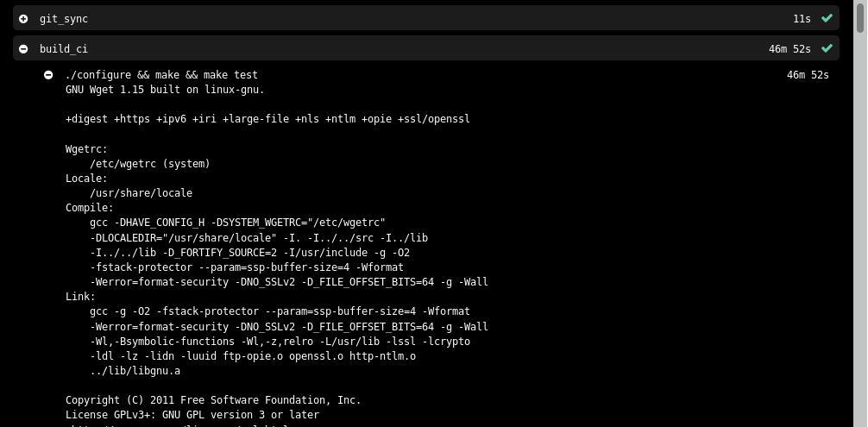The image size is (868, 427).
Task: Select the git_sync step title
Action: [x=64, y=19]
